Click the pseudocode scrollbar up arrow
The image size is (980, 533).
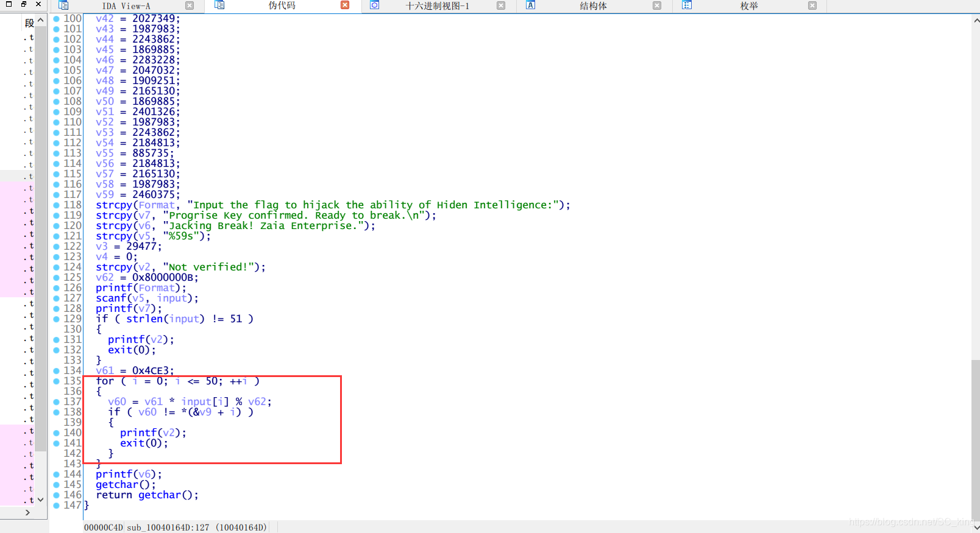[x=976, y=20]
